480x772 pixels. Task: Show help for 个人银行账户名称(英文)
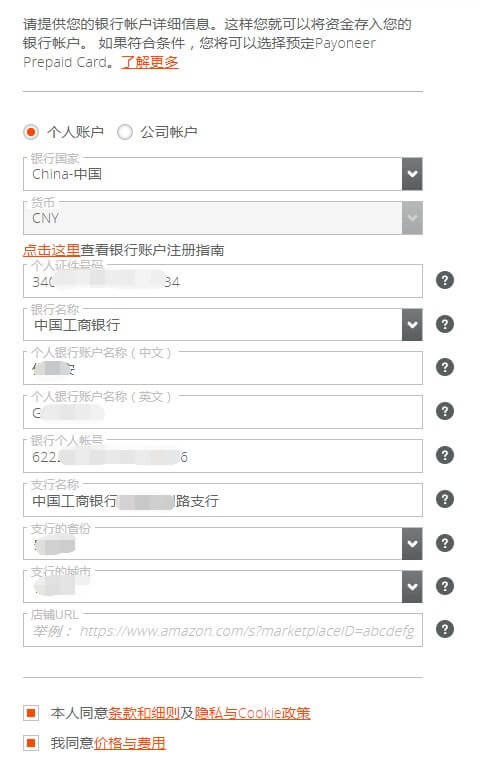[445, 411]
